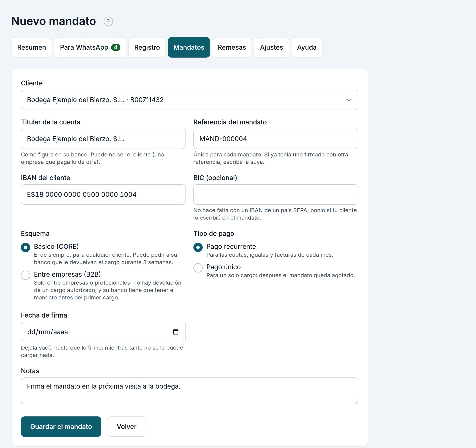476x448 pixels.
Task: Select Entre empresas (B2B) scheme
Action: (26, 275)
